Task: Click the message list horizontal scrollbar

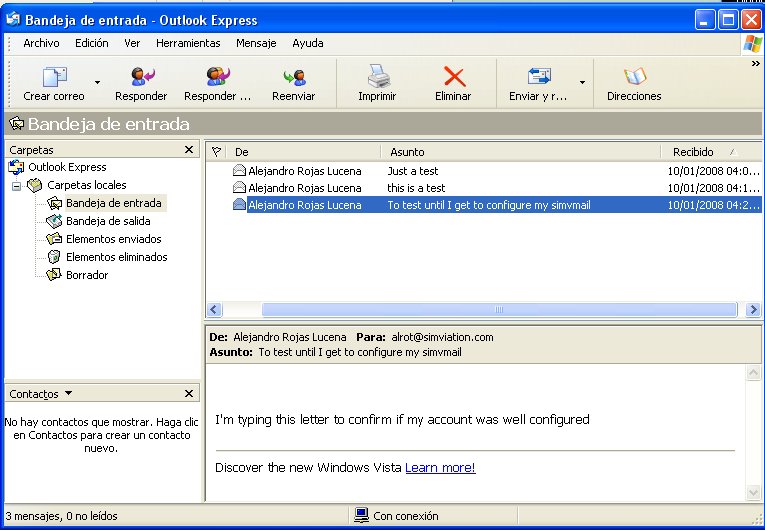Action: point(480,310)
